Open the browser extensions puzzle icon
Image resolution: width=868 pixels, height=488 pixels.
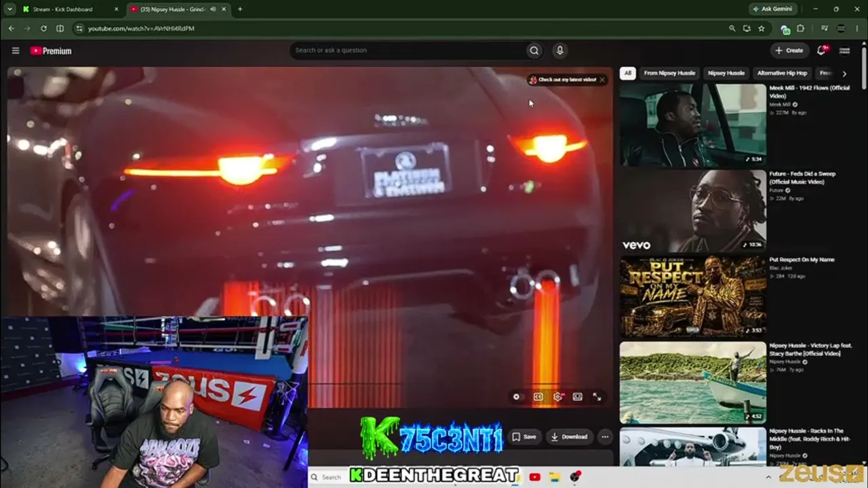tap(800, 28)
